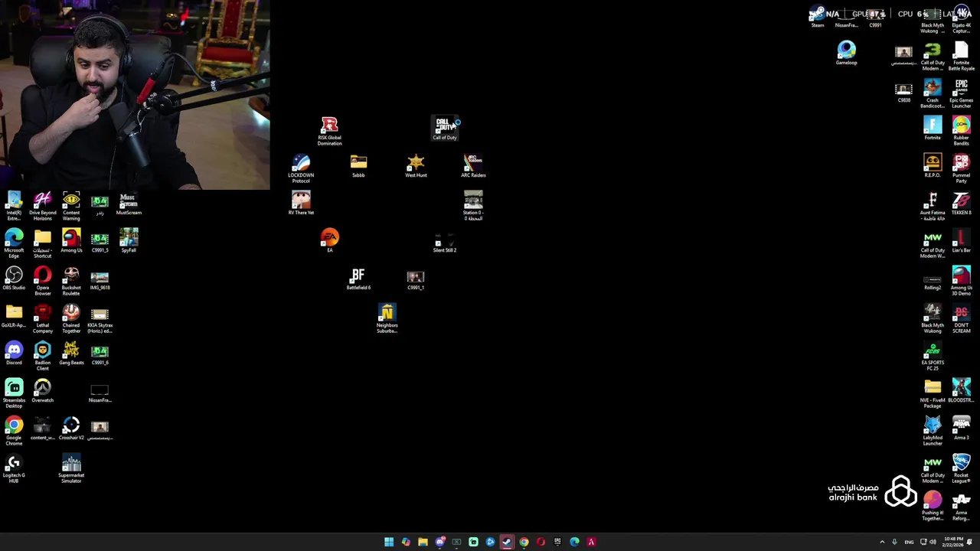Open the MustScream desktop icon

[x=129, y=204]
